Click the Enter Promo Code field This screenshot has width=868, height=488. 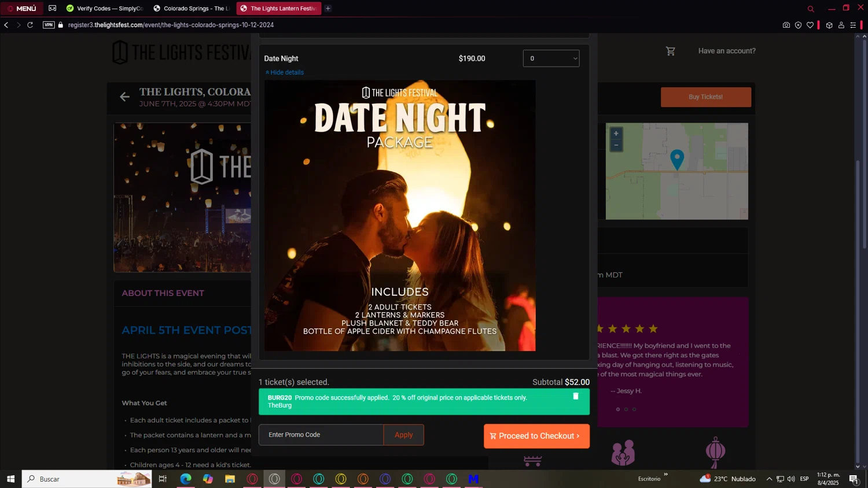pyautogui.click(x=321, y=435)
